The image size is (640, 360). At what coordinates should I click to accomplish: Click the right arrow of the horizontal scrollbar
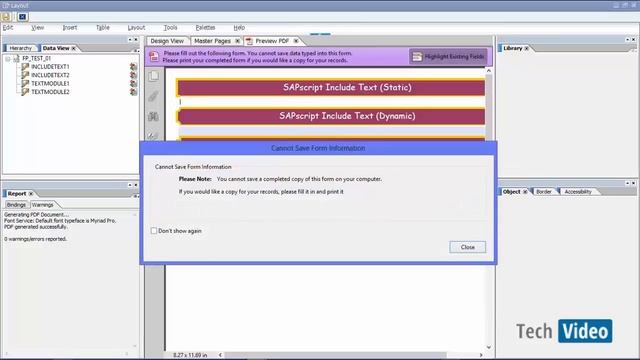481,355
